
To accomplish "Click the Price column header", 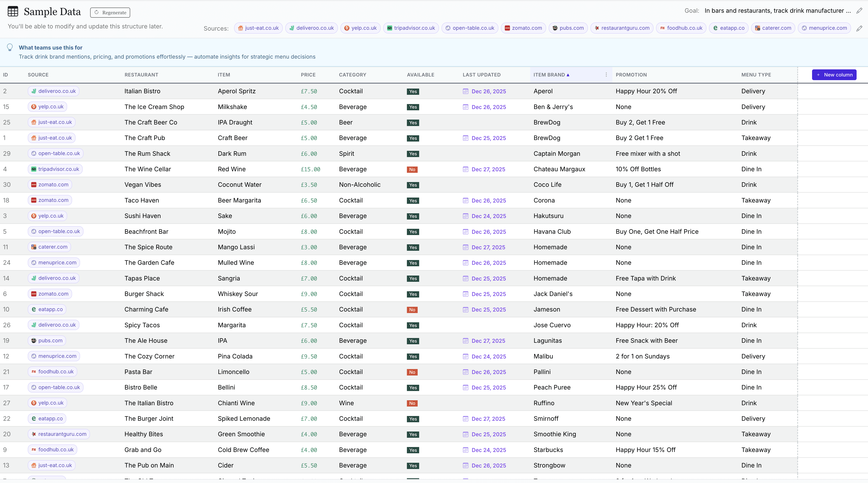I will click(x=308, y=75).
